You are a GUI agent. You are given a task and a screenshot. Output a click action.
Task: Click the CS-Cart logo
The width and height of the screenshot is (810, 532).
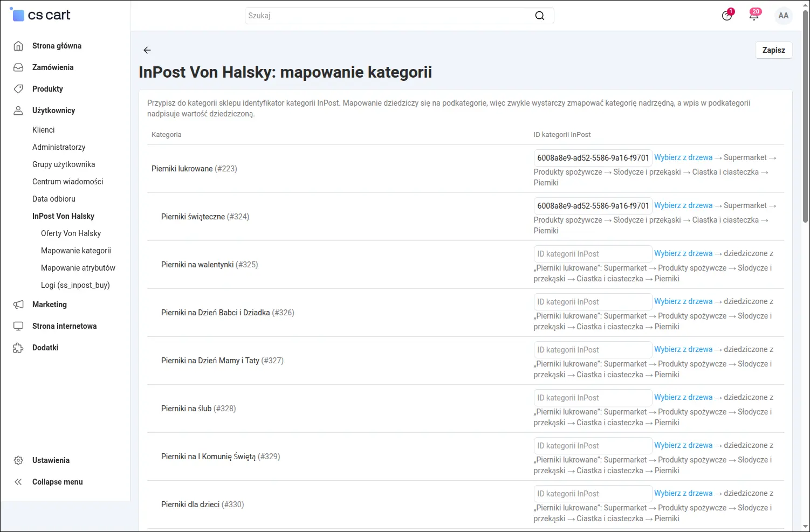(40, 15)
